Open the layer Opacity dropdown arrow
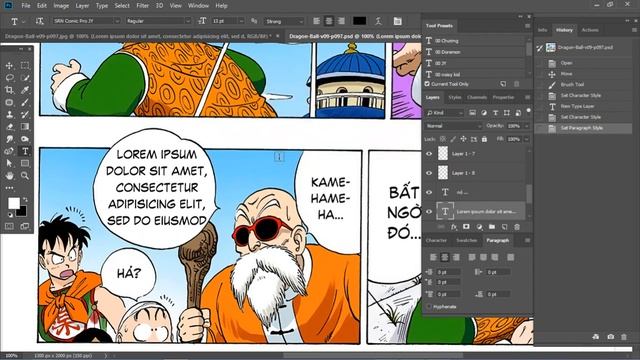640x360 pixels. tap(527, 126)
